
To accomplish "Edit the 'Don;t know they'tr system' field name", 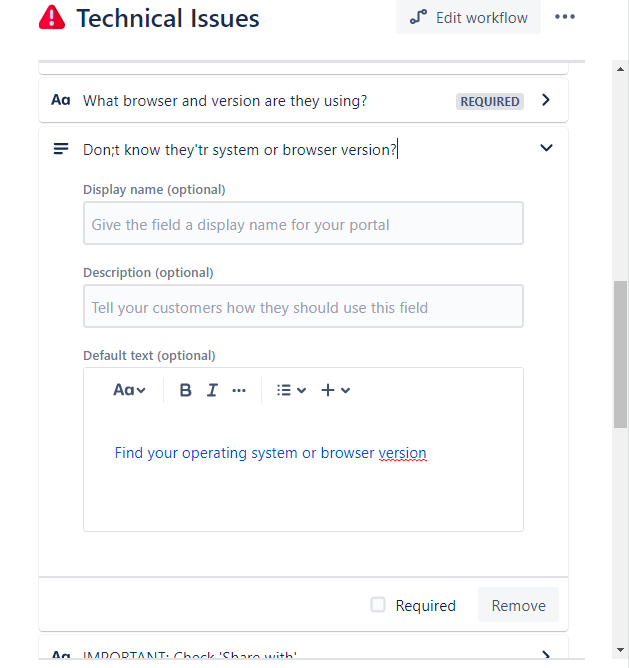I will pos(240,150).
